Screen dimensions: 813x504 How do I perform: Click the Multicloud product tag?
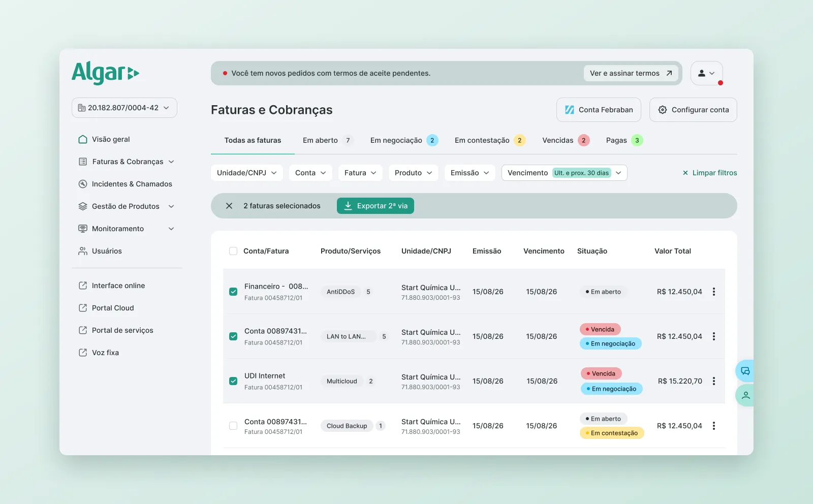click(342, 381)
